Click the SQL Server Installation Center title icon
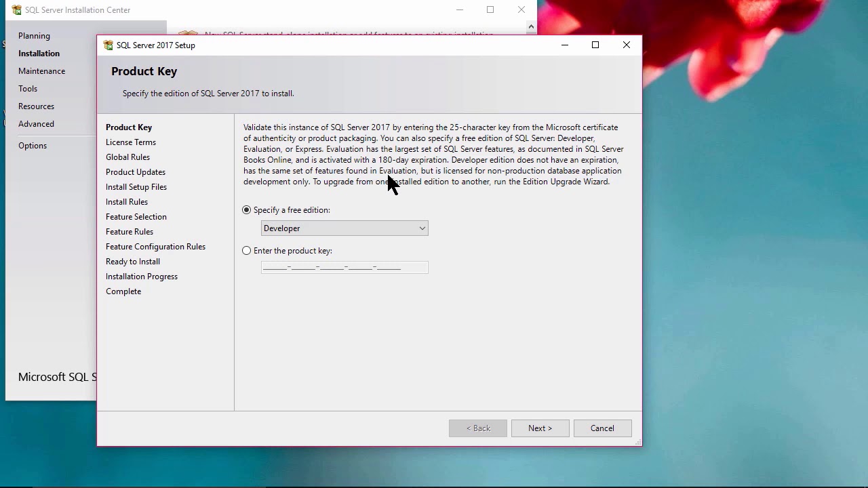868x488 pixels. (x=16, y=10)
